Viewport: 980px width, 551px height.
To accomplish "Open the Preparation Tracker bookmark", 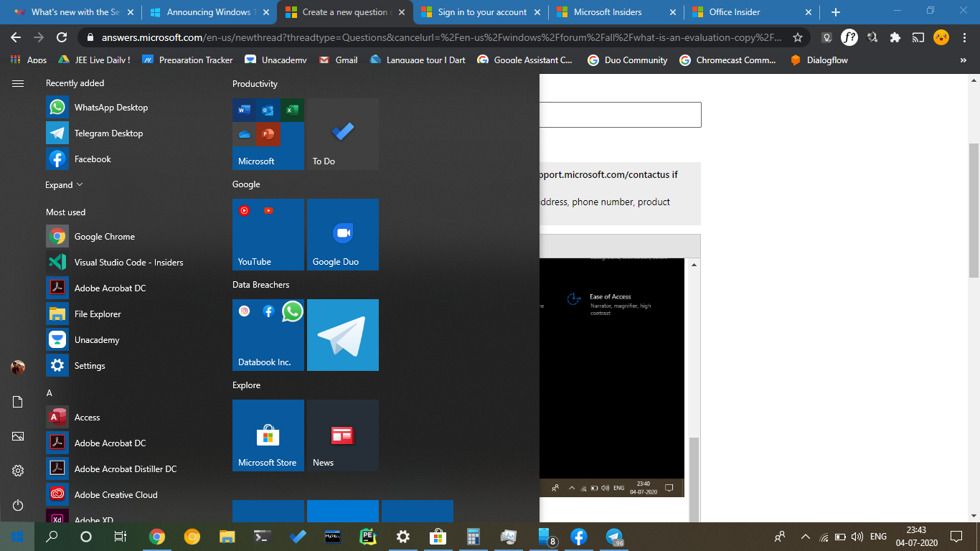I will click(x=188, y=60).
